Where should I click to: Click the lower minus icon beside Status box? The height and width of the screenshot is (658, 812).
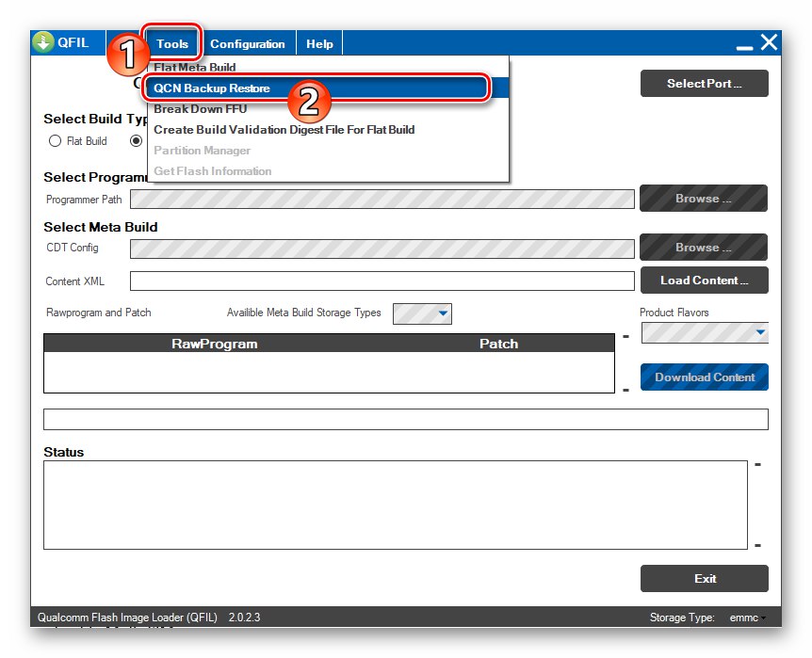pyautogui.click(x=757, y=545)
